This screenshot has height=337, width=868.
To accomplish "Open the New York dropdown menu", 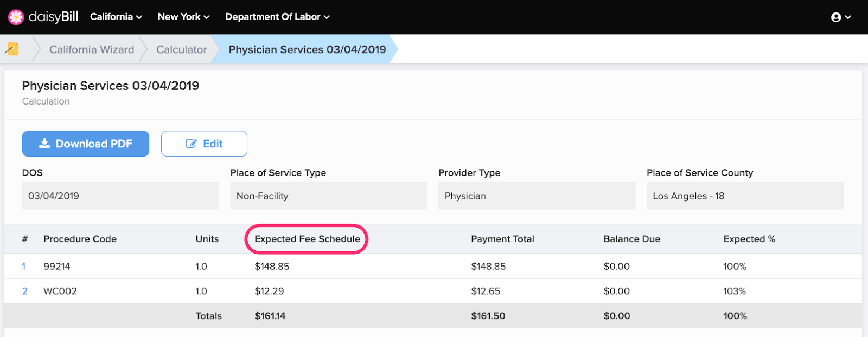I will [183, 17].
